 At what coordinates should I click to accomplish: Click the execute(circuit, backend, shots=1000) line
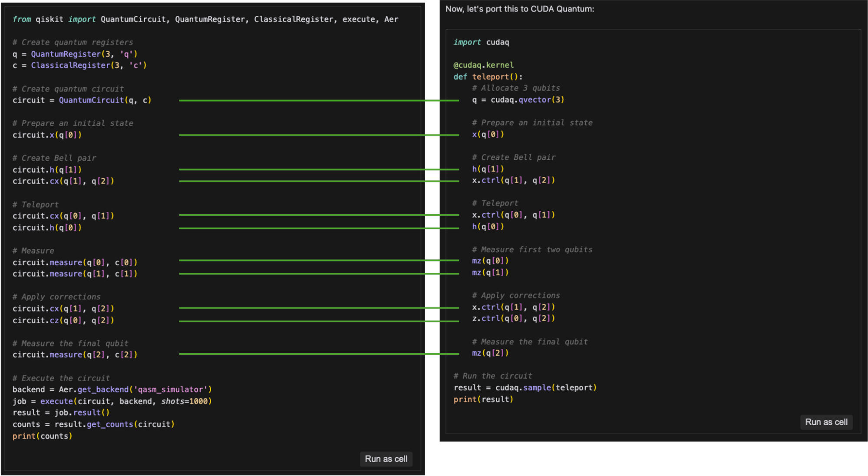point(112,401)
